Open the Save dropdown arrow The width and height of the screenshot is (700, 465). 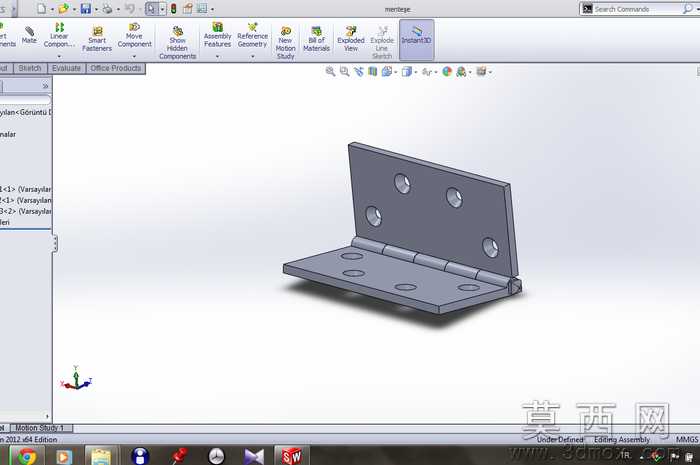[x=96, y=9]
